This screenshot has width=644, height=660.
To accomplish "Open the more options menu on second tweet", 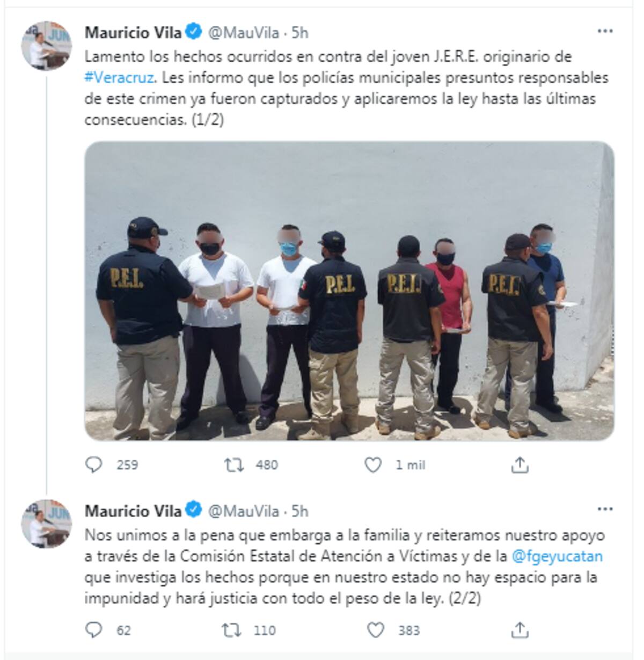I will click(605, 509).
